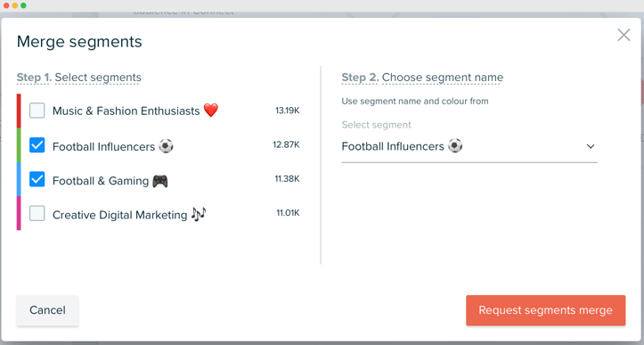The image size is (644, 345).
Task: Check the Music & Fashion Enthusiasts checkbox
Action: coord(37,111)
